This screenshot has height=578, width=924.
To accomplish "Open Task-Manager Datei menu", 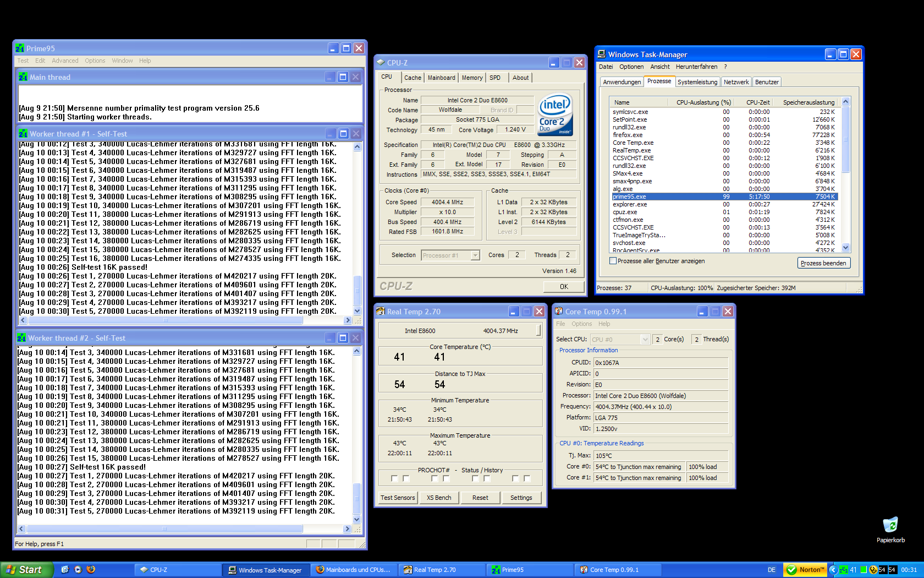I will tap(606, 67).
